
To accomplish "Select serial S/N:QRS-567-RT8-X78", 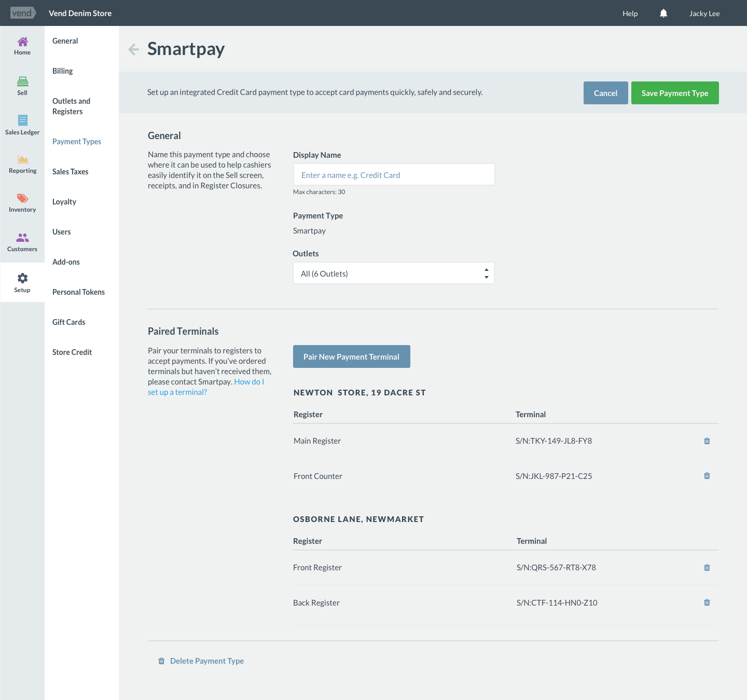I will coord(556,568).
